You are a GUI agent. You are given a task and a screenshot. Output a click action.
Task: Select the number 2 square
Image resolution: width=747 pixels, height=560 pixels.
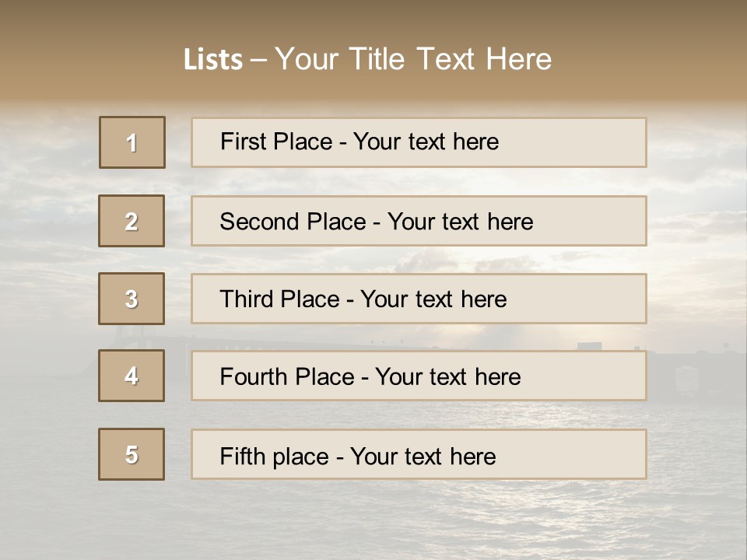[132, 221]
